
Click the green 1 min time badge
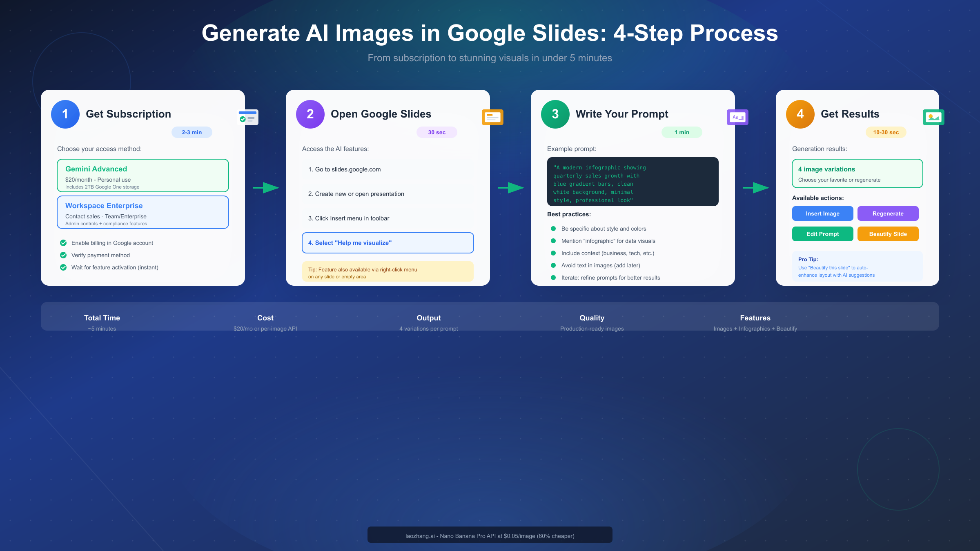tap(681, 132)
